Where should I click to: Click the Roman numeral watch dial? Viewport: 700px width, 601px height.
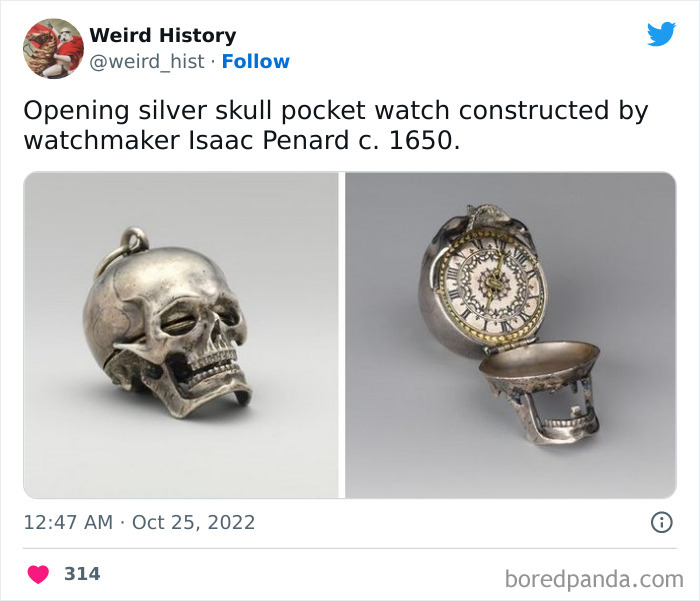pos(492,285)
